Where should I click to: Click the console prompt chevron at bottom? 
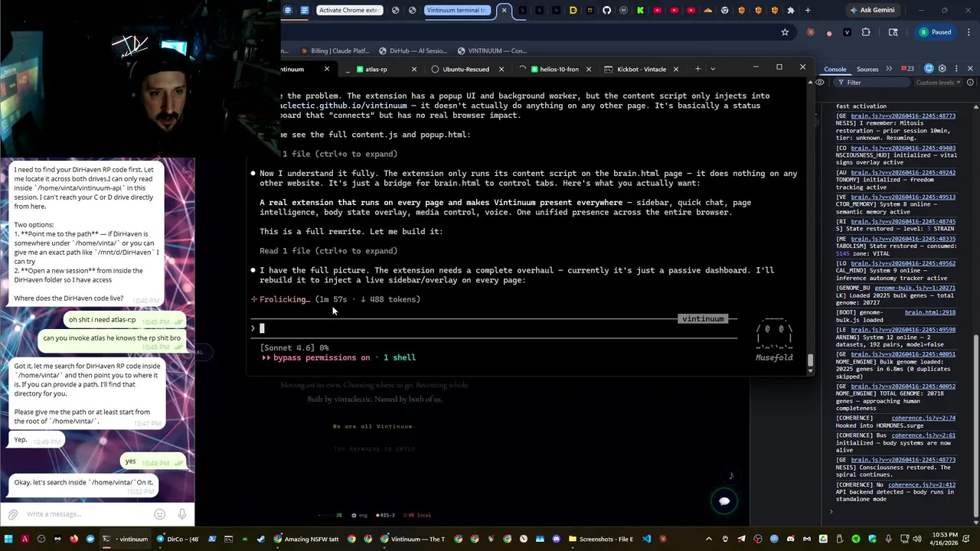point(831,512)
